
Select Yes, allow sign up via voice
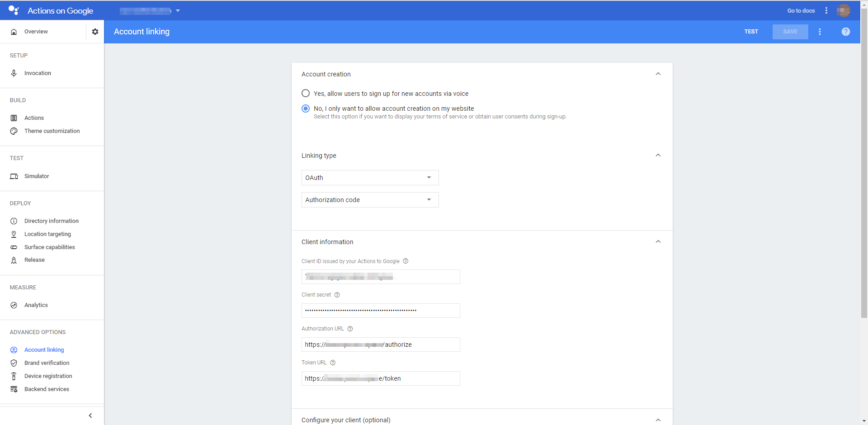(306, 93)
